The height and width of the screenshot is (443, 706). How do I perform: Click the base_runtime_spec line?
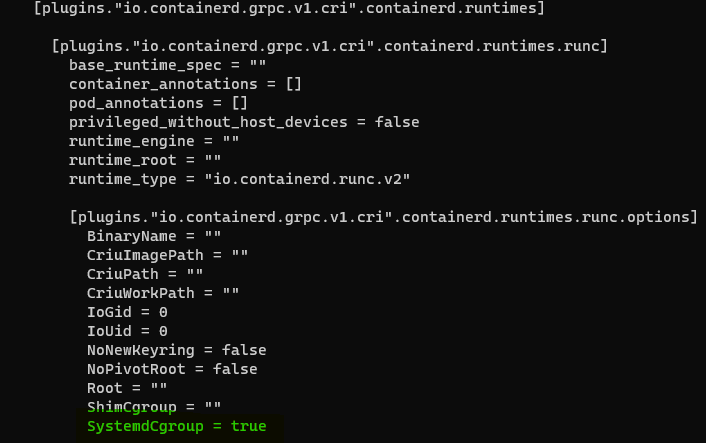167,65
